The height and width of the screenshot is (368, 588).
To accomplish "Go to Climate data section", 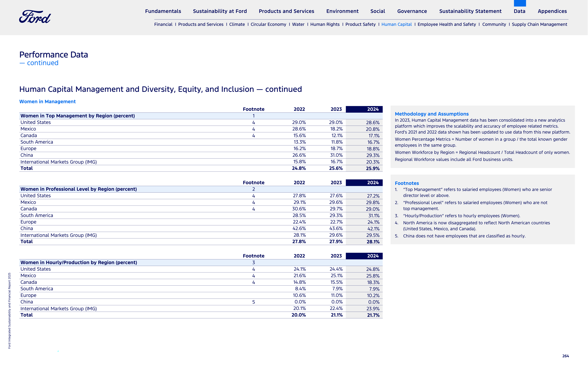I will pos(237,24).
